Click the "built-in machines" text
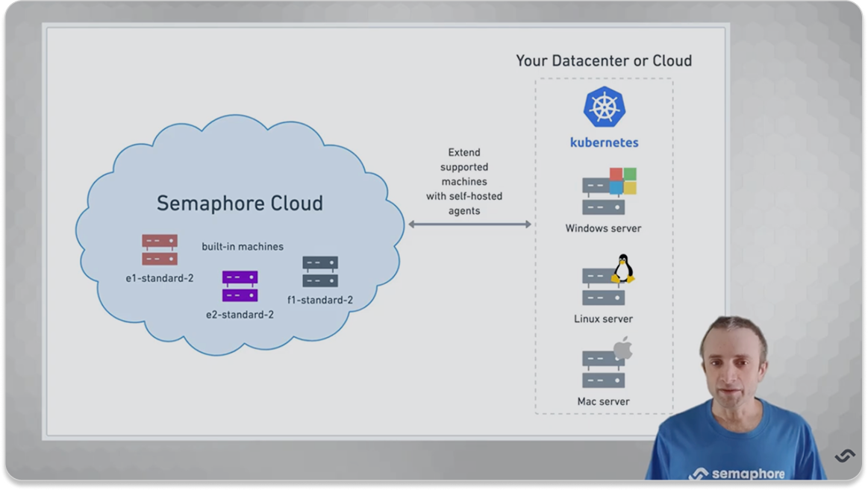The image size is (868, 490). point(243,246)
